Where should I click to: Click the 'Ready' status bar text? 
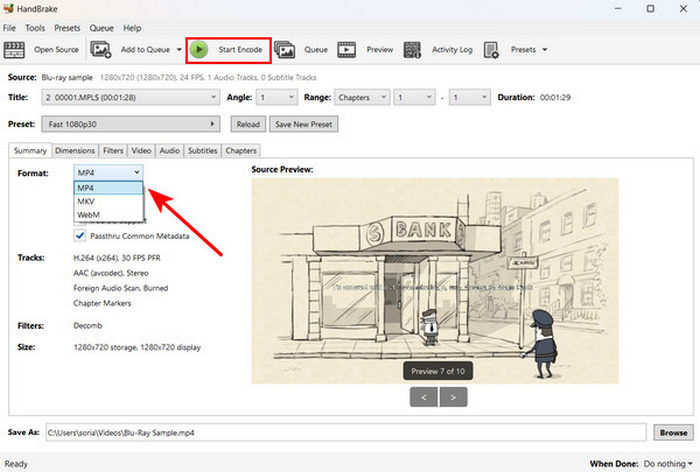[x=16, y=464]
